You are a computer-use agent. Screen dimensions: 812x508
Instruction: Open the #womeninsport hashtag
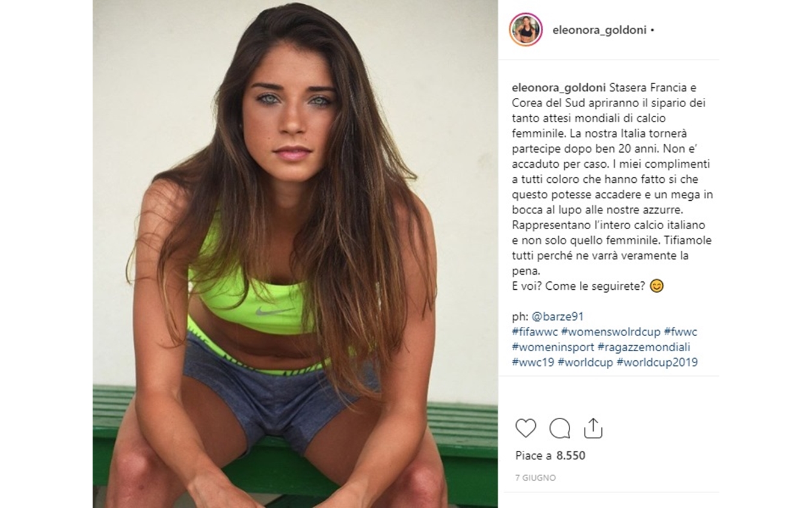coord(553,347)
